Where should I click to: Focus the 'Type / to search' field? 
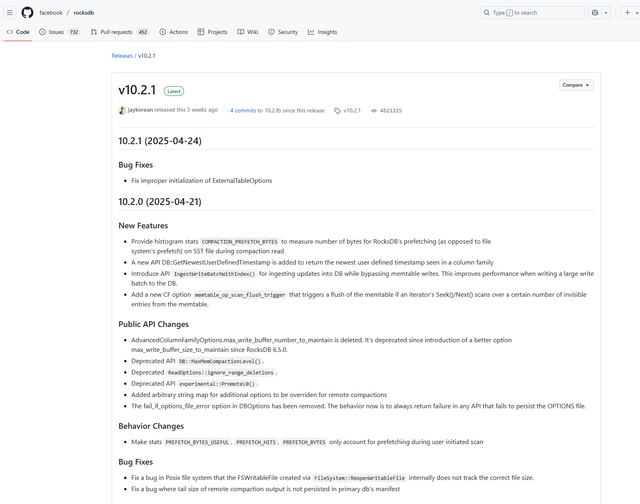pos(532,13)
